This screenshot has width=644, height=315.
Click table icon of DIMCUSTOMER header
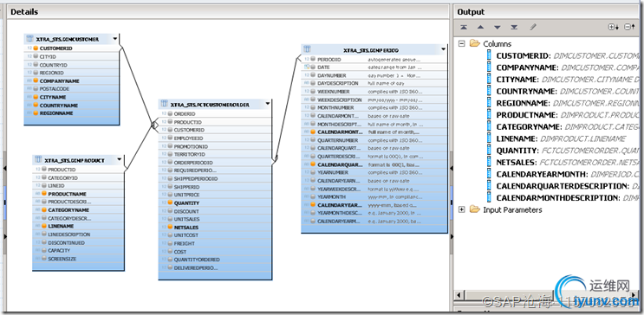[29, 39]
